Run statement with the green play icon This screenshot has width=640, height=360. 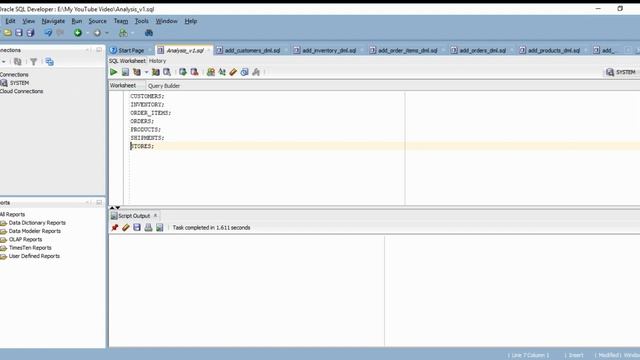pos(113,72)
